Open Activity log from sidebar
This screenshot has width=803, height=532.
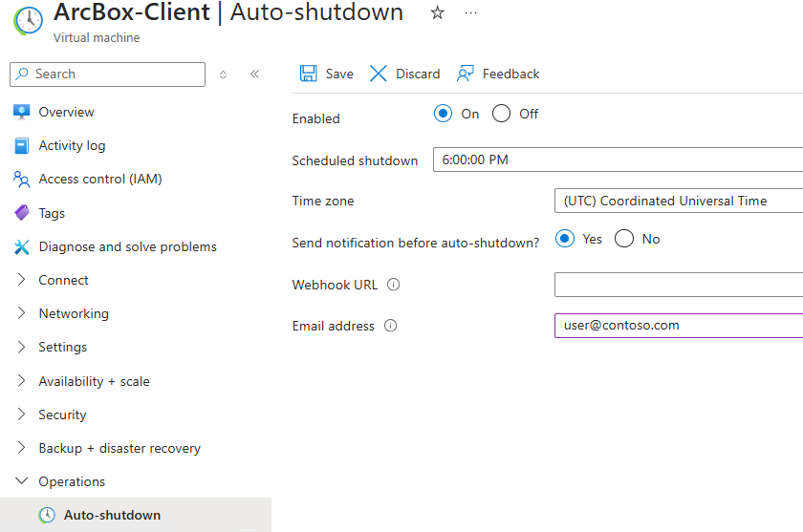coord(72,145)
